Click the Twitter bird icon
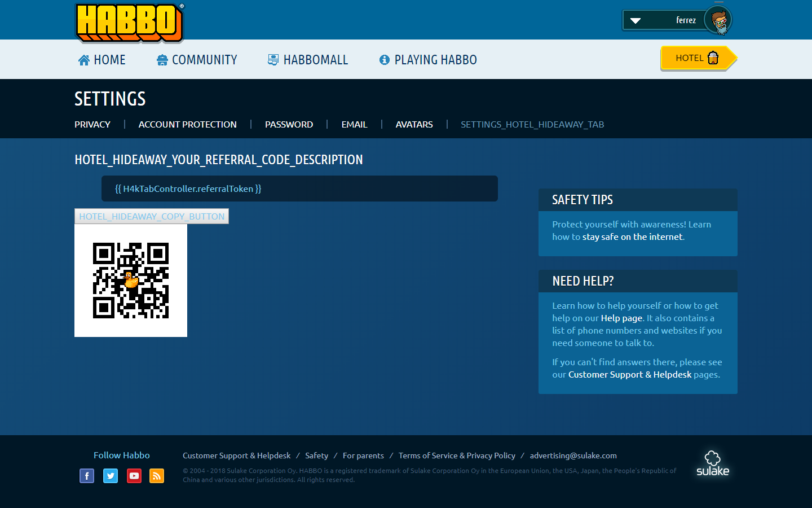This screenshot has height=508, width=812. click(111, 476)
